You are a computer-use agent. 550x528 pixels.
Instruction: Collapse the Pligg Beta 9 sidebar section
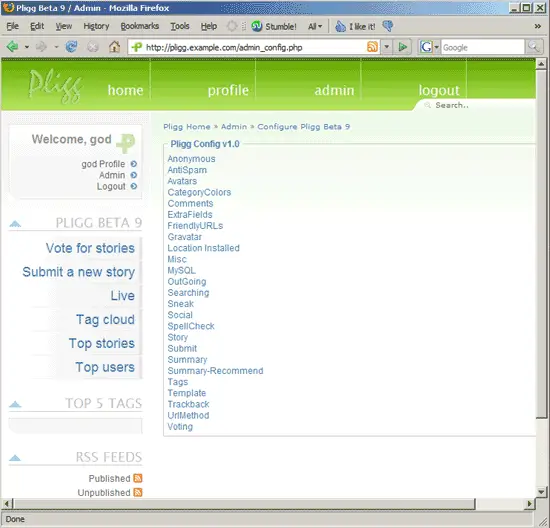pos(15,223)
